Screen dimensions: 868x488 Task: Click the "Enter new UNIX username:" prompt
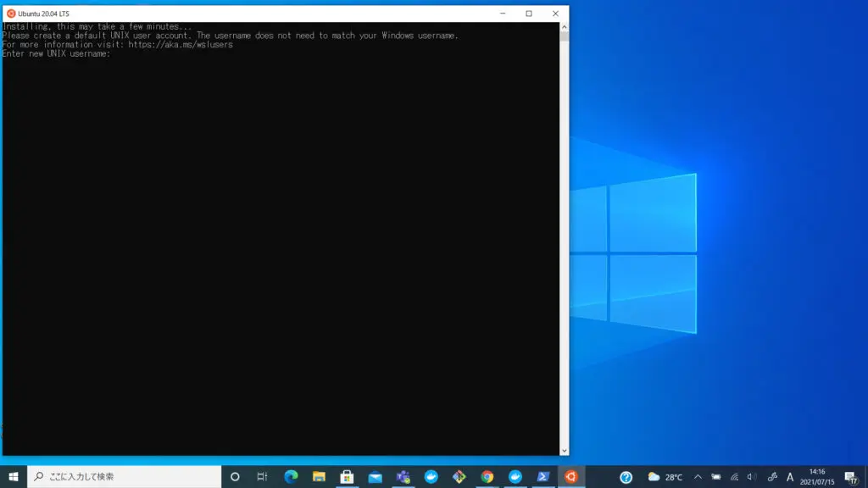(x=57, y=53)
